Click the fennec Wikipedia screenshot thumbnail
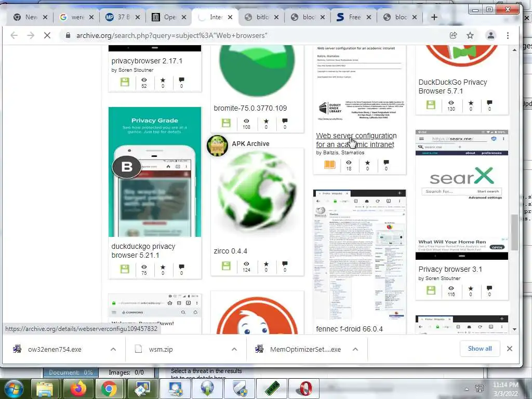Image resolution: width=532 pixels, height=399 pixels. tap(360, 255)
